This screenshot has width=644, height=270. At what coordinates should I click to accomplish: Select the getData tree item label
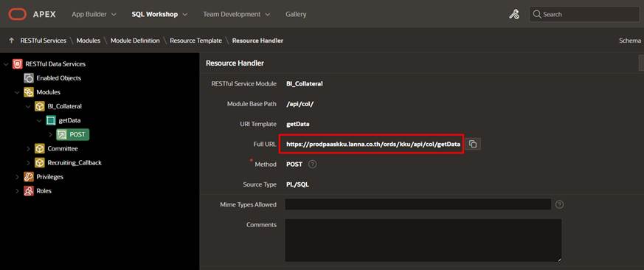click(69, 120)
